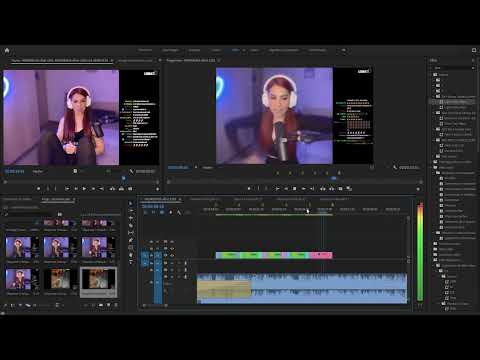Select the Hand tool
Image resolution: width=480 pixels, height=360 pixels.
(131, 255)
